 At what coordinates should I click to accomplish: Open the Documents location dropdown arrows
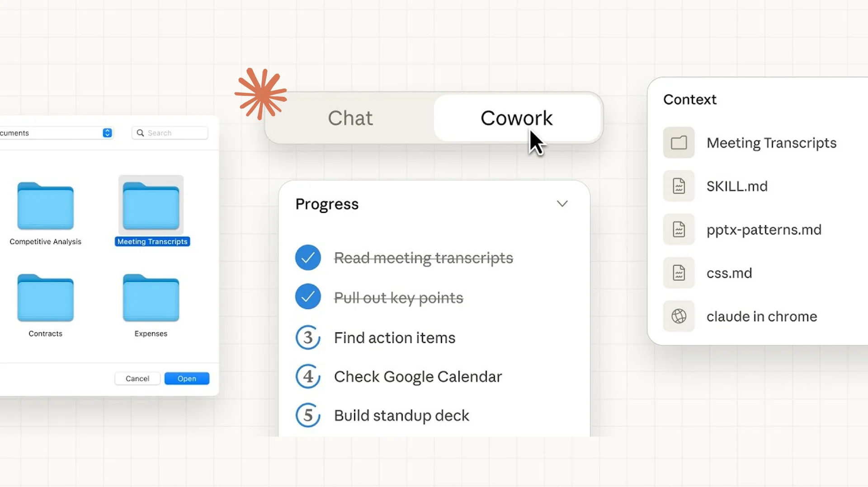107,133
